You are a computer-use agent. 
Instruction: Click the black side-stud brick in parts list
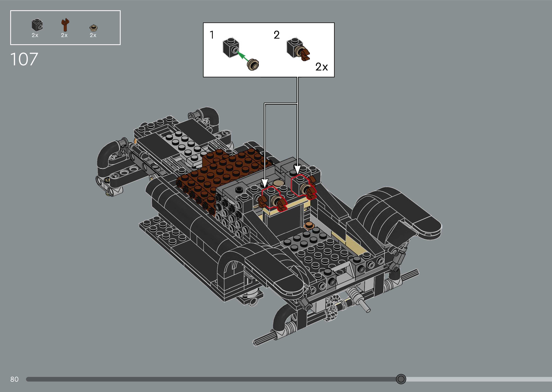pyautogui.click(x=37, y=25)
